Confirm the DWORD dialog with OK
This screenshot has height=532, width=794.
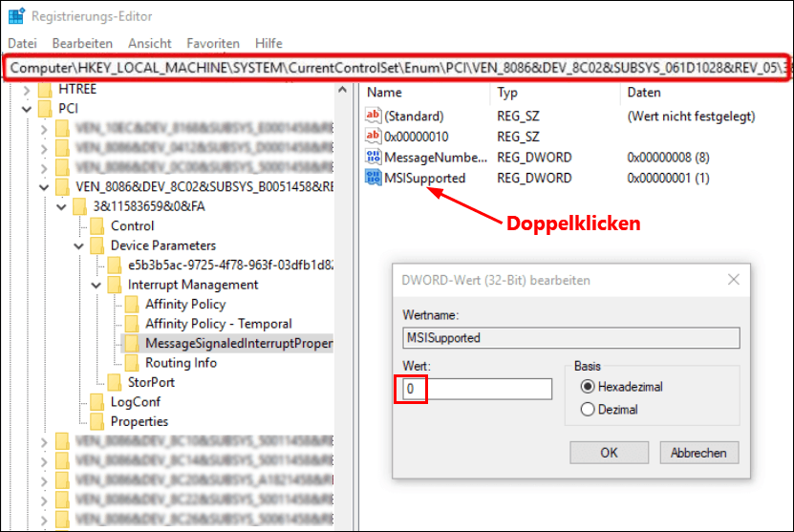[x=609, y=453]
